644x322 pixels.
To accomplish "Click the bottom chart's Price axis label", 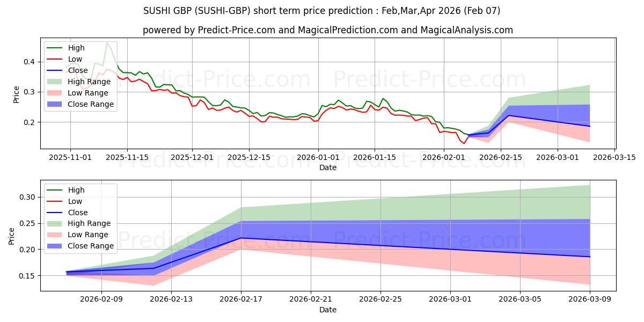I will [x=12, y=236].
